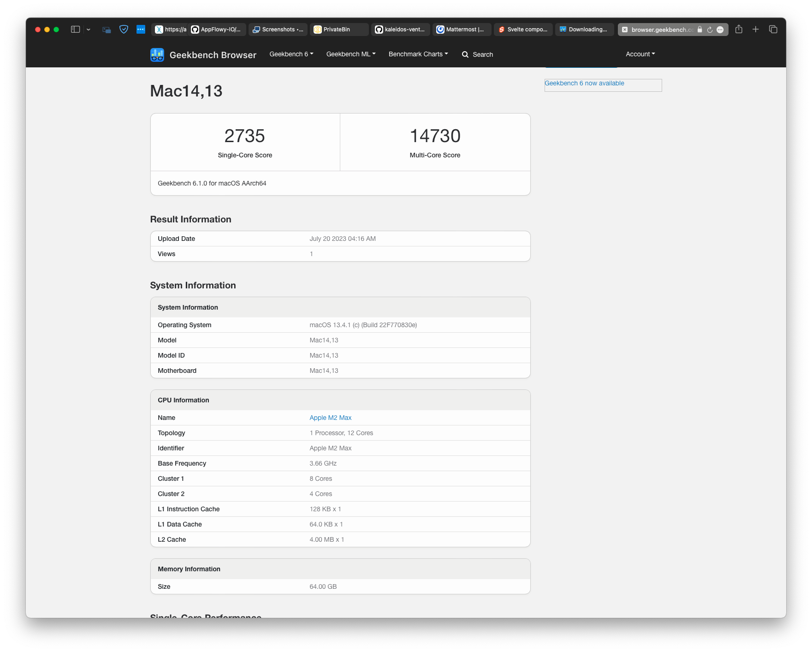The image size is (812, 652).
Task: Switch to the Mattermost tab
Action: [461, 30]
